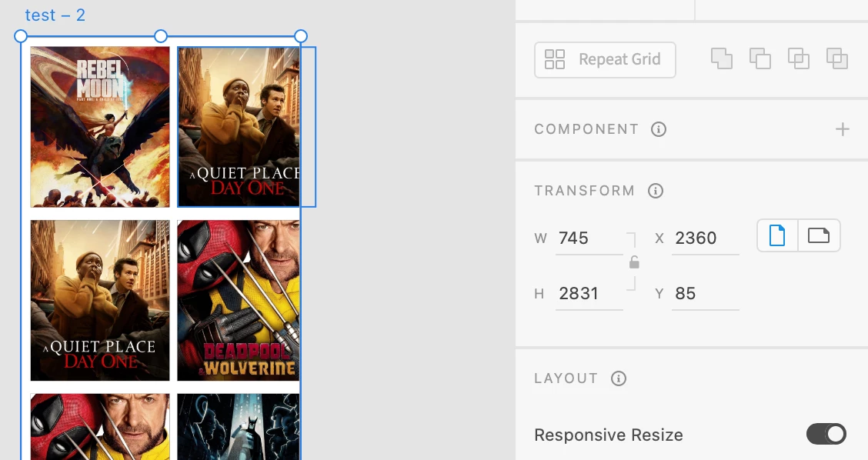This screenshot has height=460, width=868.
Task: Click the top-left artboard resize handle
Action: [21, 36]
